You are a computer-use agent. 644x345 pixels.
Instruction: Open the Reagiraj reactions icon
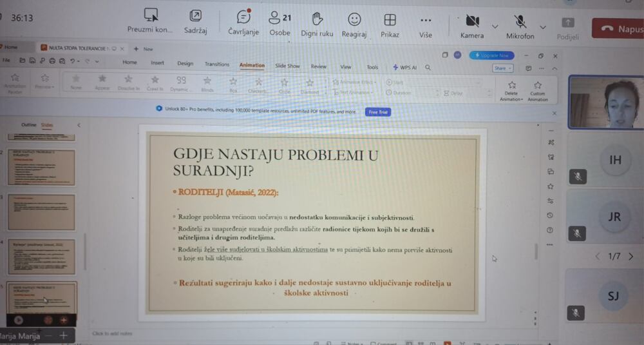(x=354, y=19)
